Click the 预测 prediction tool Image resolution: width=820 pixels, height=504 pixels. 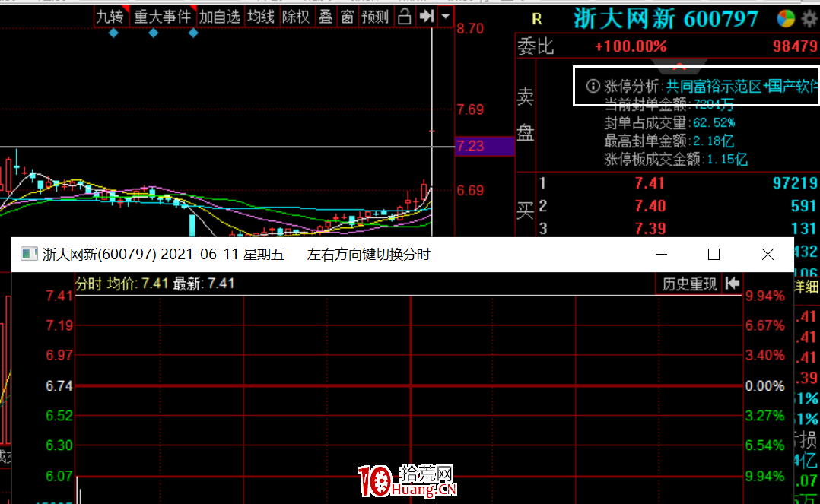pos(373,16)
